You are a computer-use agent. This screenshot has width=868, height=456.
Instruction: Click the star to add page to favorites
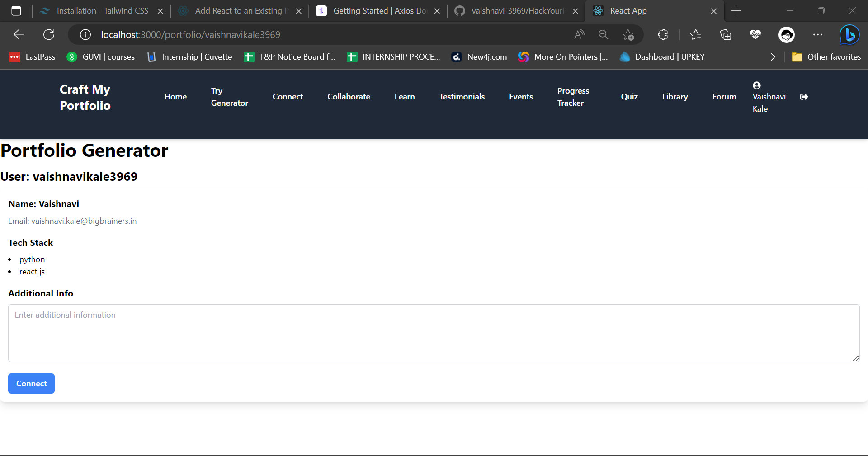[628, 34]
